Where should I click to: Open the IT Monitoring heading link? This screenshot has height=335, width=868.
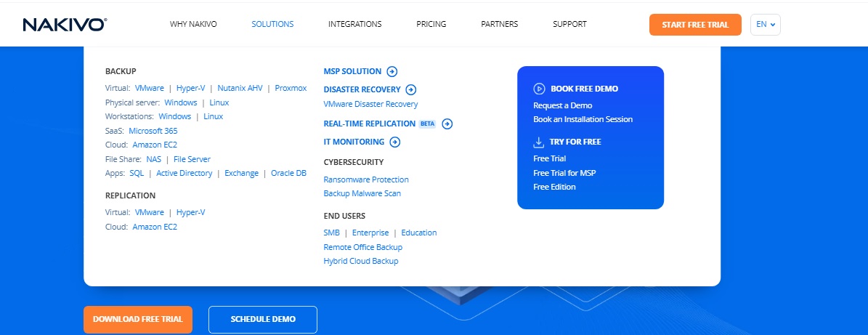coord(354,142)
